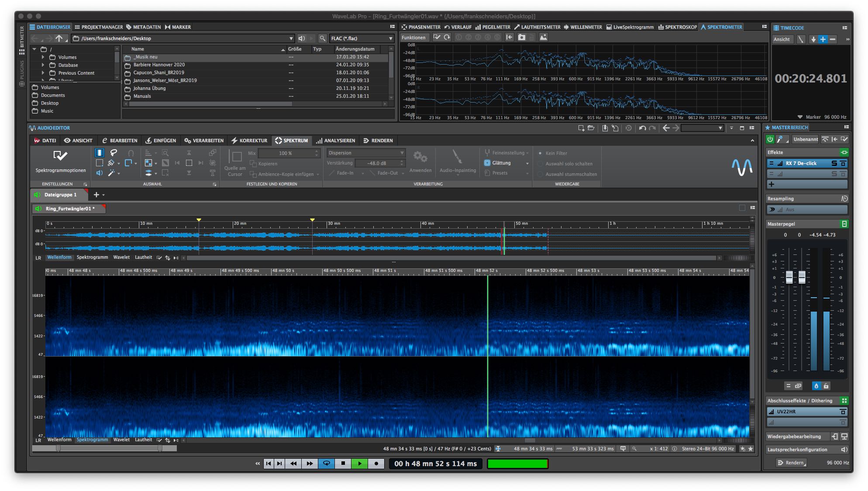The width and height of the screenshot is (868, 491).
Task: Click the Rendern button in Master section
Action: tap(791, 463)
